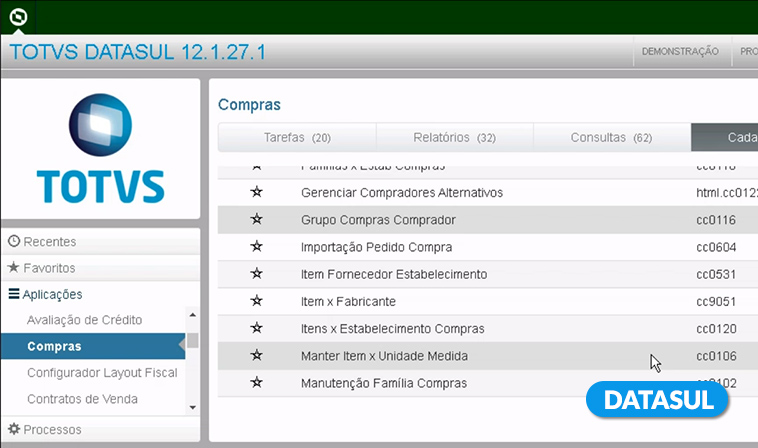Toggle favorite star for Grupo Compras Comprador
Viewport: 758px width, 448px height.
coord(256,219)
